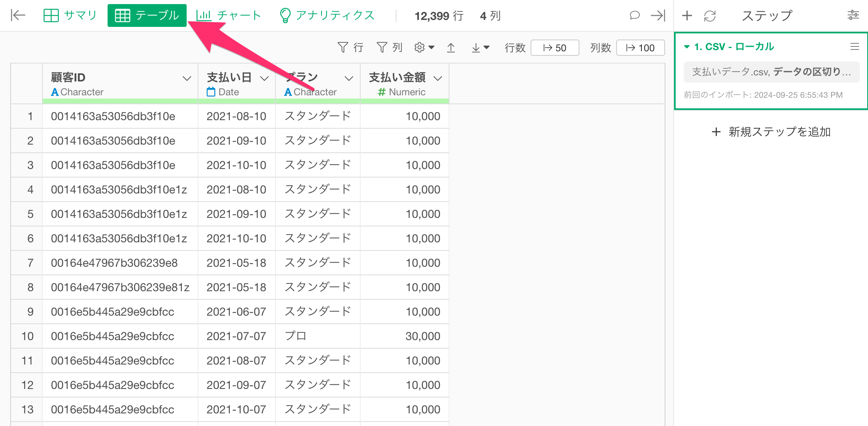Screen dimensions: 868x426
Task: Click the 行数 50 input field
Action: coord(555,48)
